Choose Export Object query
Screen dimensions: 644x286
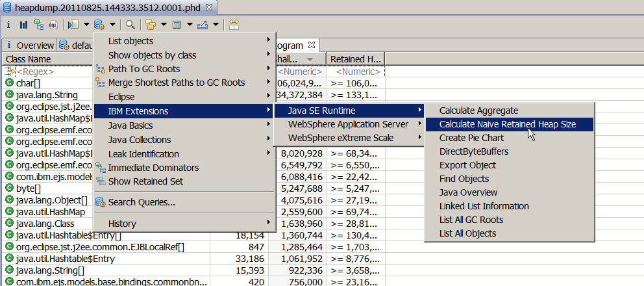509,165
